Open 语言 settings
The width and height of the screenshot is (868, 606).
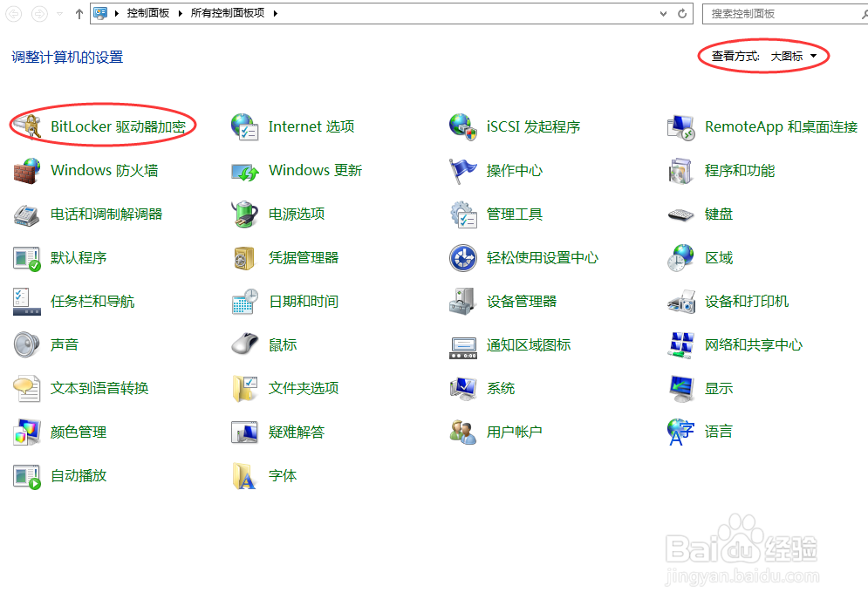(717, 431)
